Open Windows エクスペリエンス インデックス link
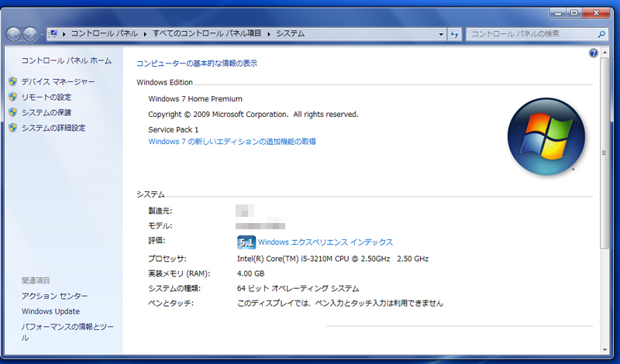The height and width of the screenshot is (364, 620). pos(325,242)
